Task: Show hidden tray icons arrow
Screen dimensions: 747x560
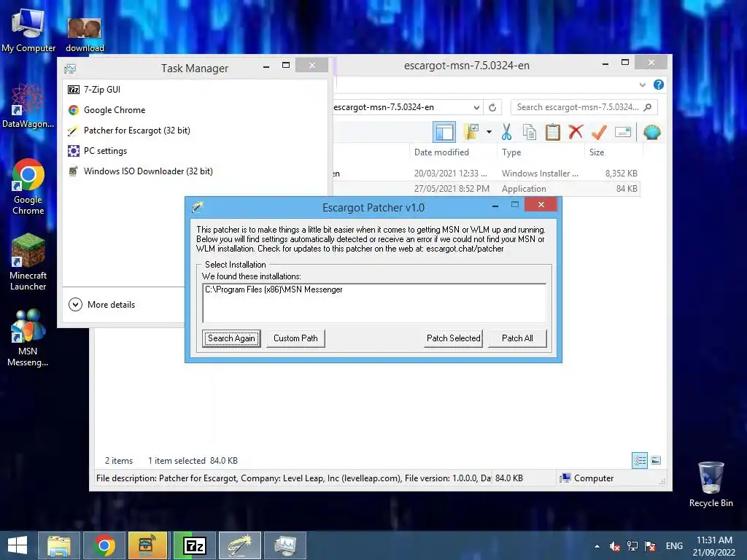Action: tap(597, 546)
